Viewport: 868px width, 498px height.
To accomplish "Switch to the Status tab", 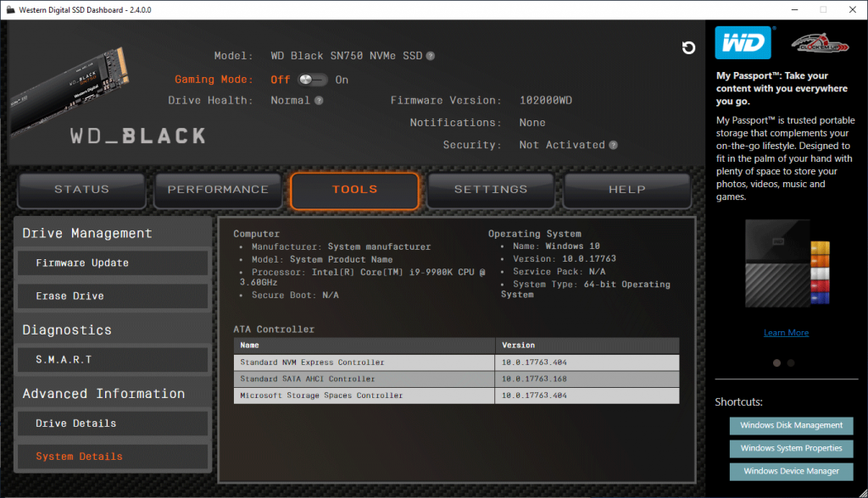I will [x=81, y=190].
